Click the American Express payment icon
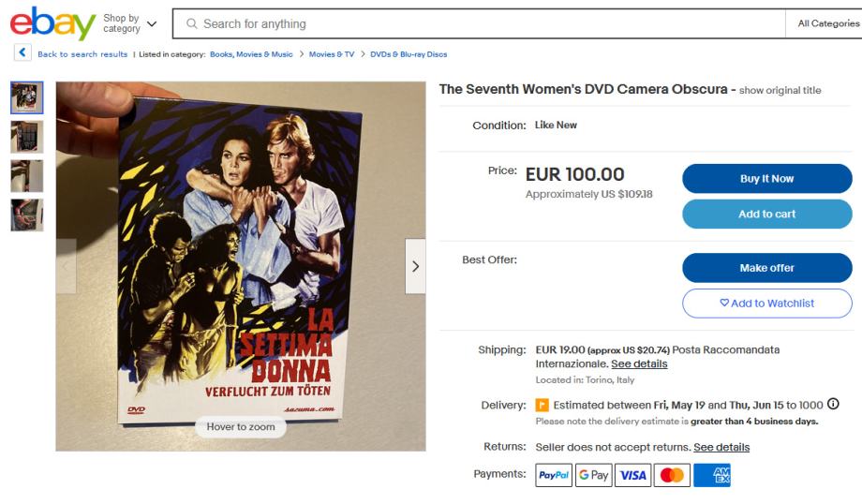The width and height of the screenshot is (862, 504). click(712, 475)
